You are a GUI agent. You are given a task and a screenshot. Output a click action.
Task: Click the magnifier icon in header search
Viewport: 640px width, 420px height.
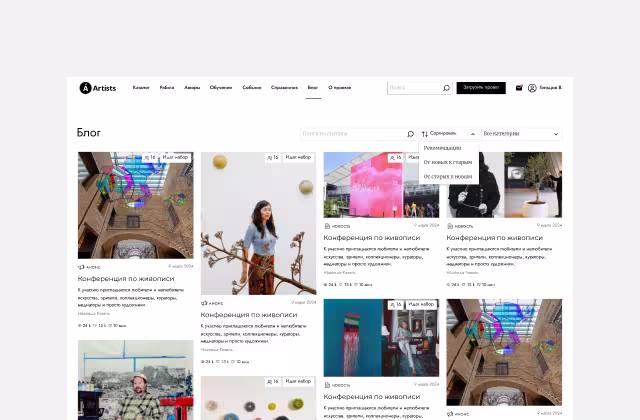pyautogui.click(x=446, y=88)
